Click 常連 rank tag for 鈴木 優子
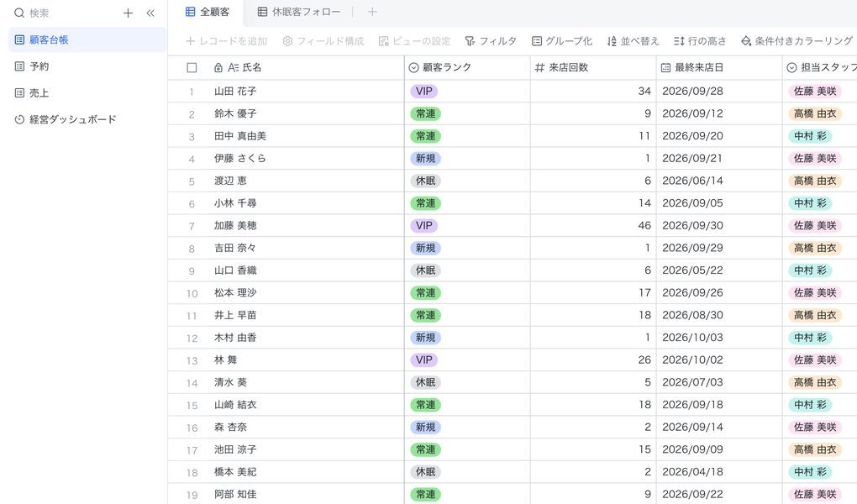This screenshot has width=857, height=504. click(426, 113)
